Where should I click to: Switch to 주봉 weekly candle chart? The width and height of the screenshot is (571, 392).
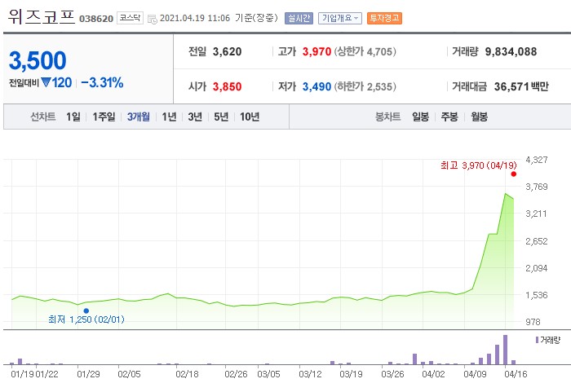449,117
